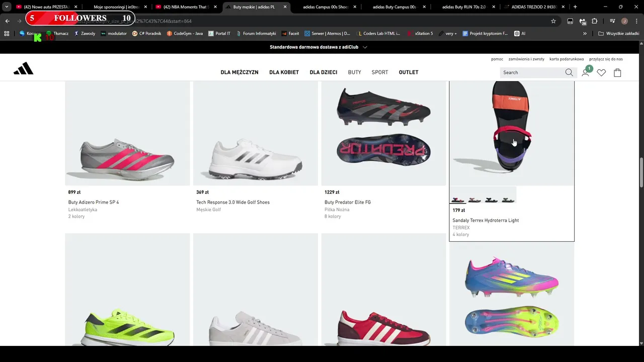Click the browser back arrow
644x362 pixels.
coord(8,21)
